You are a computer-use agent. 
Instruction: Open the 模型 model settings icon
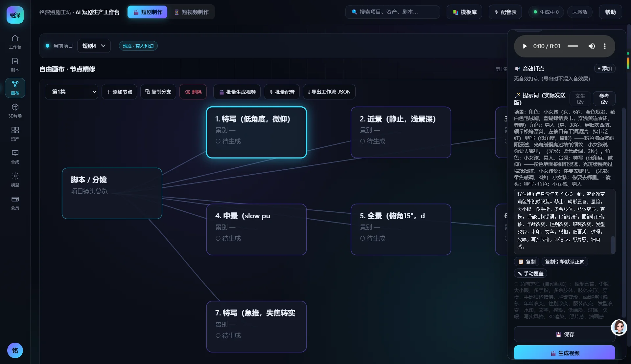(15, 180)
